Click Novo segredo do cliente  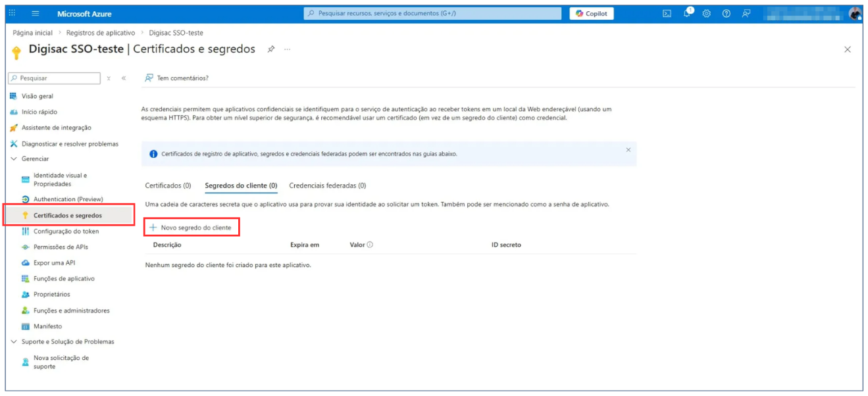tap(191, 228)
